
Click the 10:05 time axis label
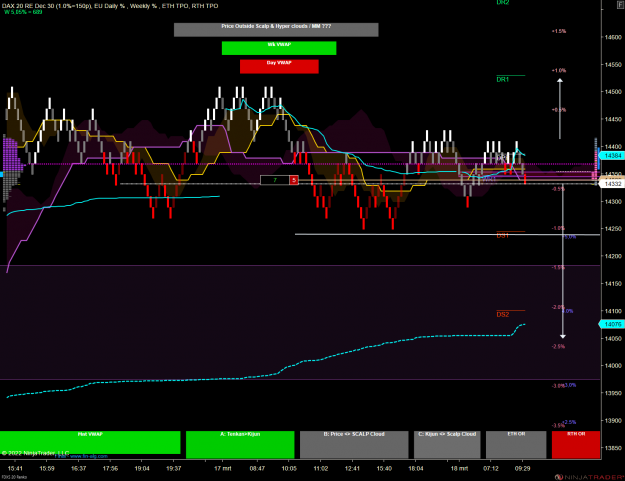click(289, 469)
